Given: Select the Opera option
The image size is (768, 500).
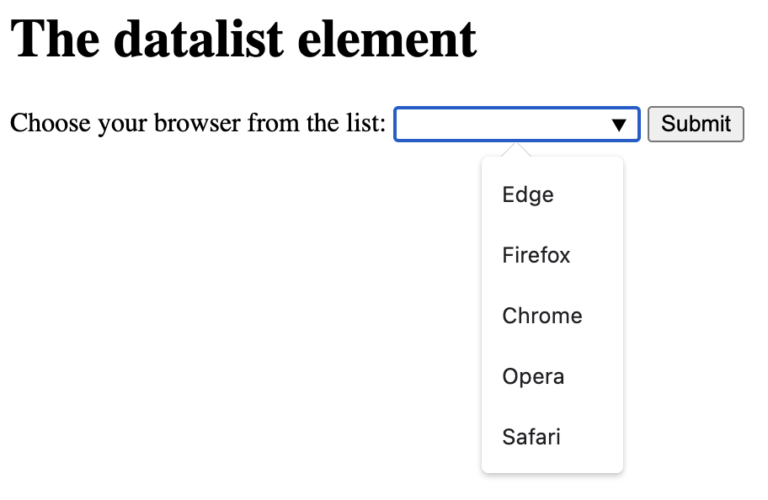Looking at the screenshot, I should (x=533, y=377).
